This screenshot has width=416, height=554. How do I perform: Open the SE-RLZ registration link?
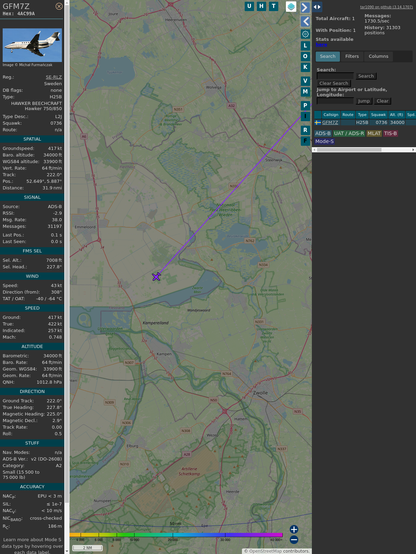tap(54, 77)
